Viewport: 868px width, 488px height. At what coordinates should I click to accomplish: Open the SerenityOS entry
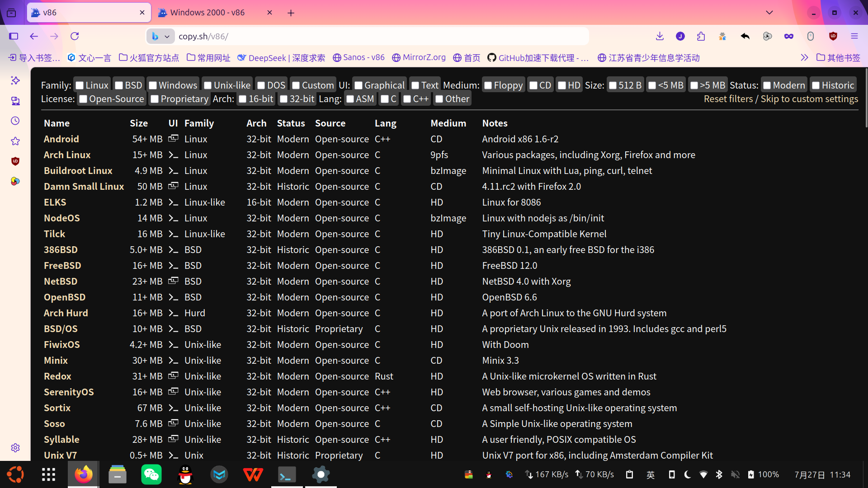(x=69, y=392)
